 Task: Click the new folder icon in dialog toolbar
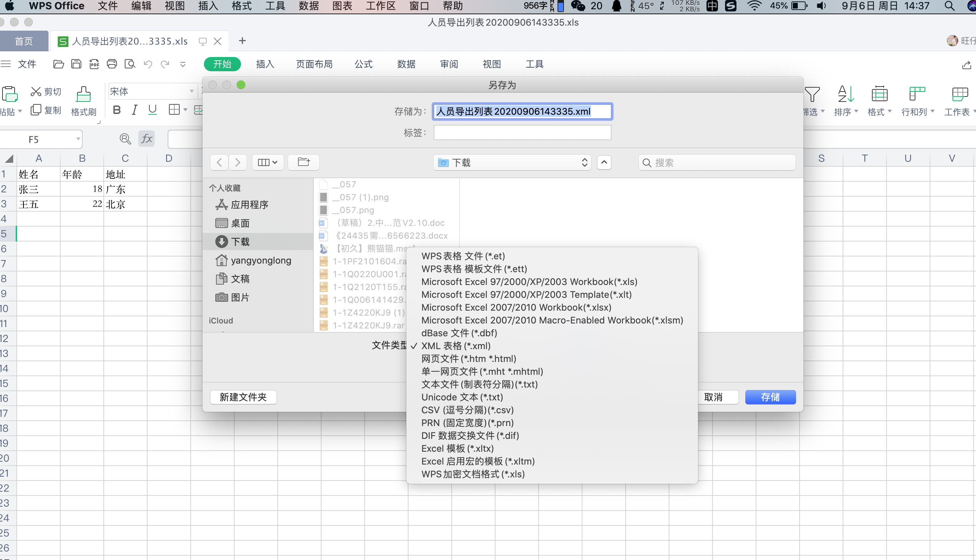click(x=304, y=162)
